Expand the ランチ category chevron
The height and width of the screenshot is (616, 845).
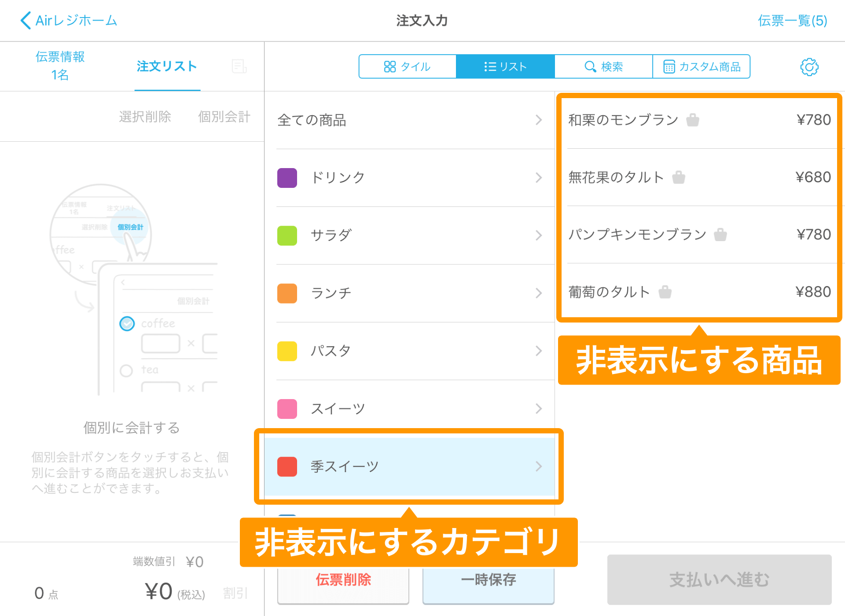tap(539, 293)
